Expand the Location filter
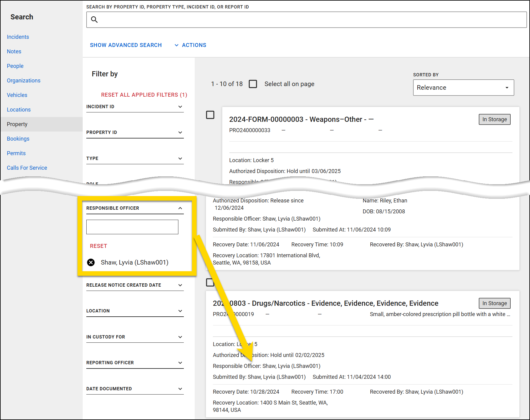Viewport: 530px width, 420px height. coord(180,311)
